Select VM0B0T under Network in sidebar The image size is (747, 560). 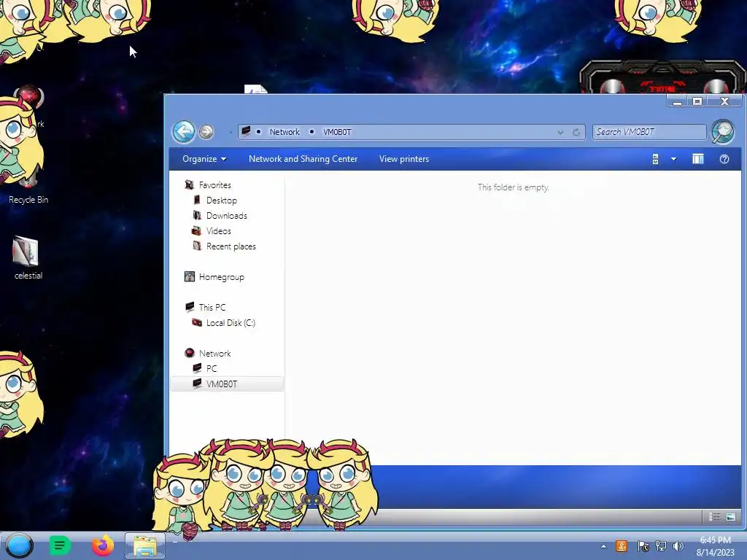point(227,384)
